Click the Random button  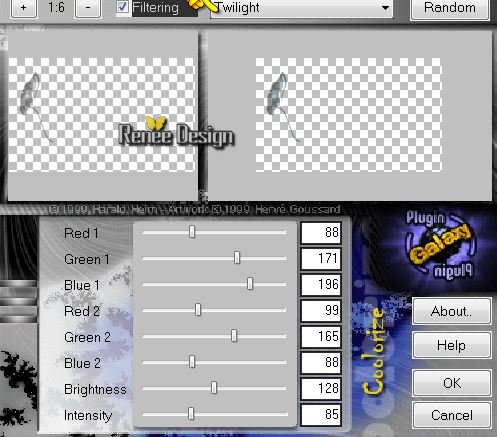click(x=450, y=8)
